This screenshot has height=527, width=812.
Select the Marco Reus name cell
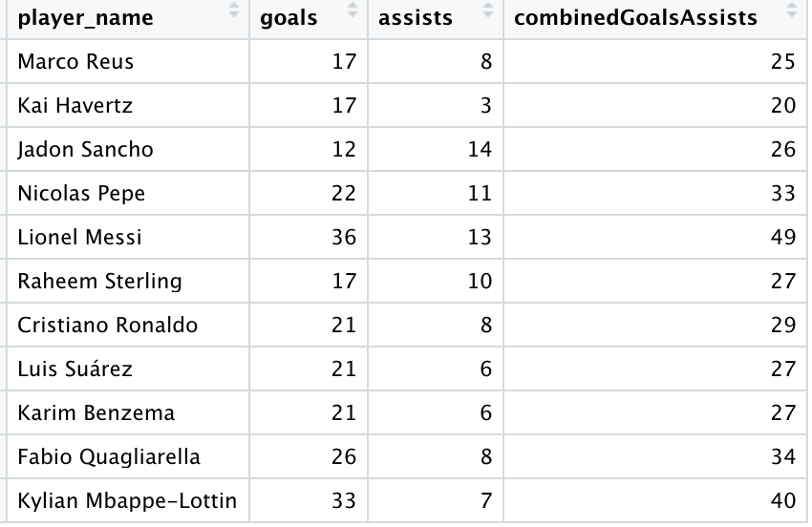coord(128,61)
